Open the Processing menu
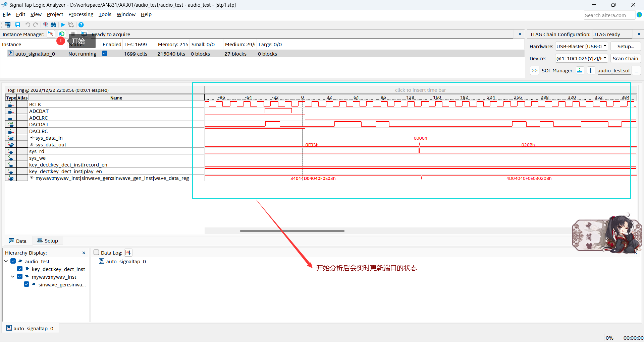 81,14
